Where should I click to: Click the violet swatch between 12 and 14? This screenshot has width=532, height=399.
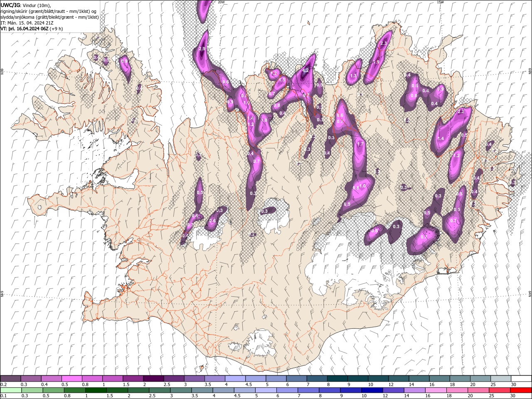393,390
